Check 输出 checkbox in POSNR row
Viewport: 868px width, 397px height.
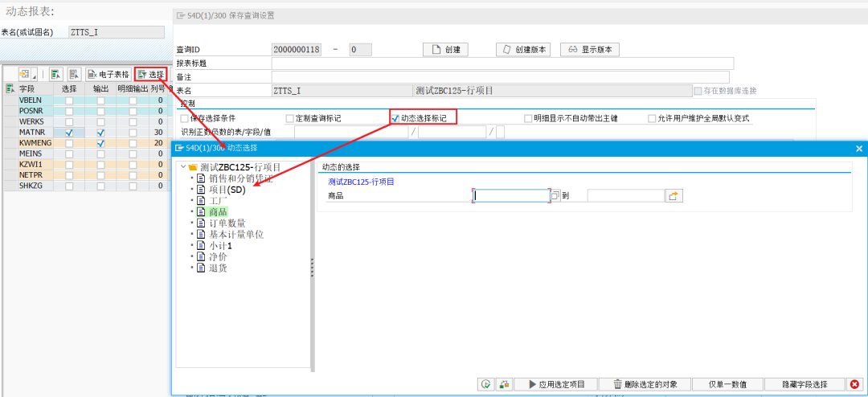(x=100, y=111)
